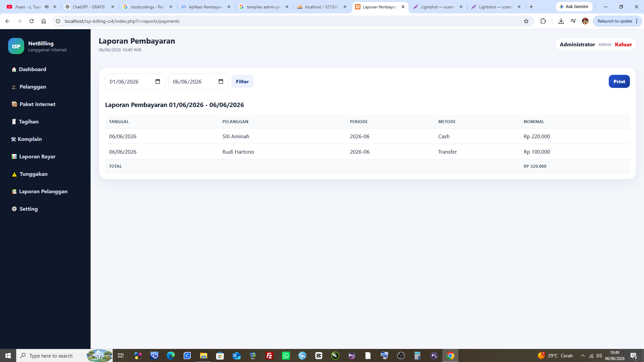Open Laporan Pelanggan in sidebar
Image resolution: width=644 pixels, height=362 pixels.
(x=40, y=191)
